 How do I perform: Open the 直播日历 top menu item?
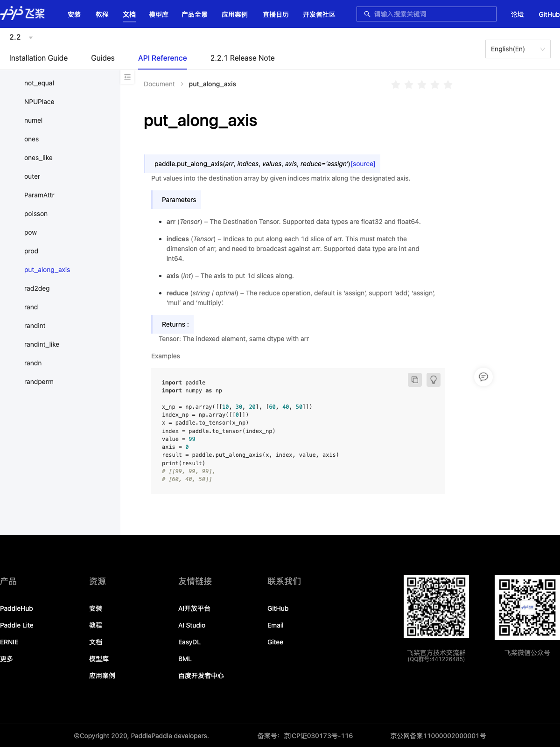[x=276, y=14]
